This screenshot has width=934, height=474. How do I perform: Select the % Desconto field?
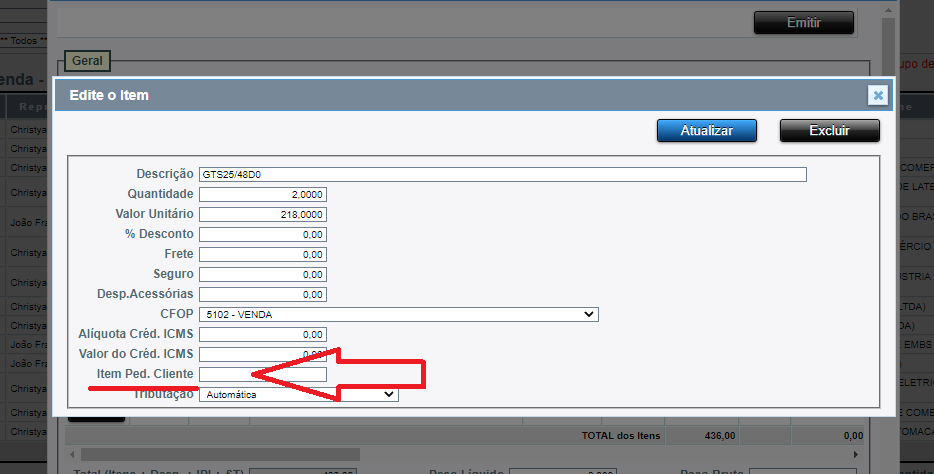[x=262, y=234]
